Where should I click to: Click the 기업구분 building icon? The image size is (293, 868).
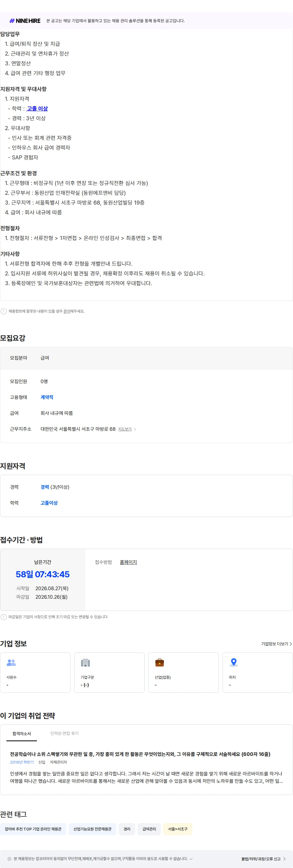[x=85, y=663]
